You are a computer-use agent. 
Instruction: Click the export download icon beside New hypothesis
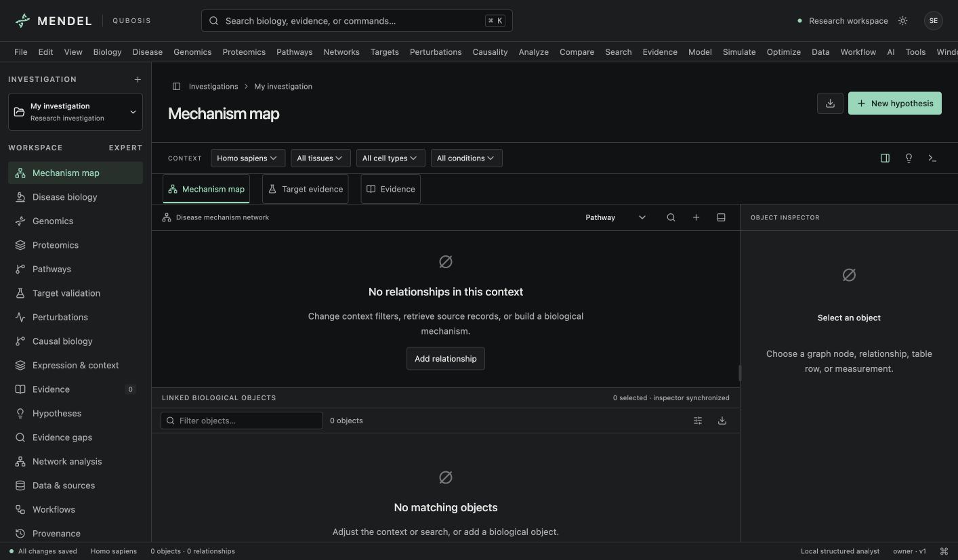click(830, 104)
